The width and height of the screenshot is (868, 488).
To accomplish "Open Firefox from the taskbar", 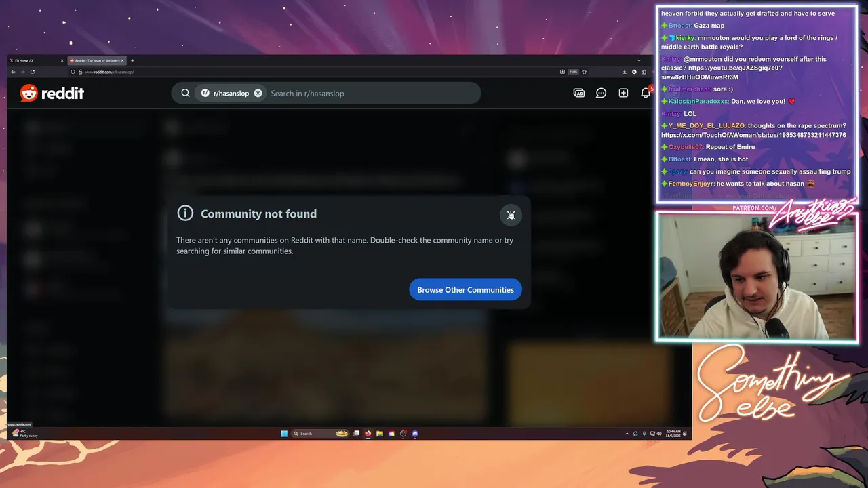I will [x=368, y=434].
